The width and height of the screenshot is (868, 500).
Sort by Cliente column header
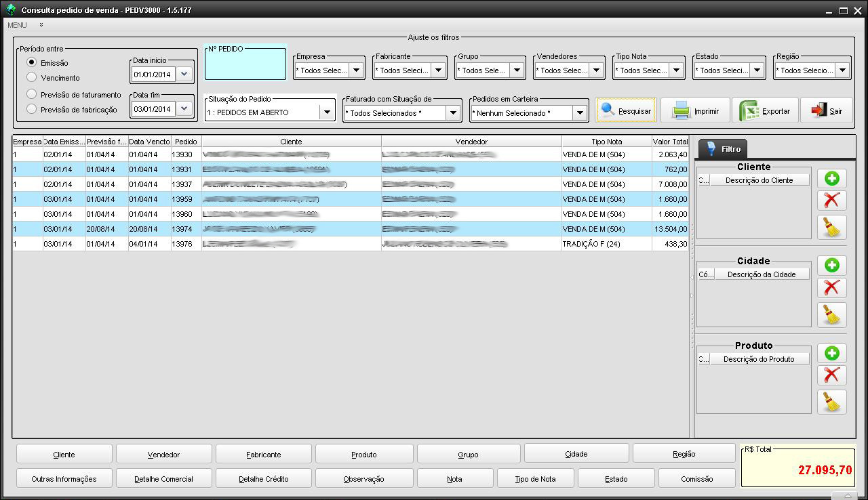point(291,142)
